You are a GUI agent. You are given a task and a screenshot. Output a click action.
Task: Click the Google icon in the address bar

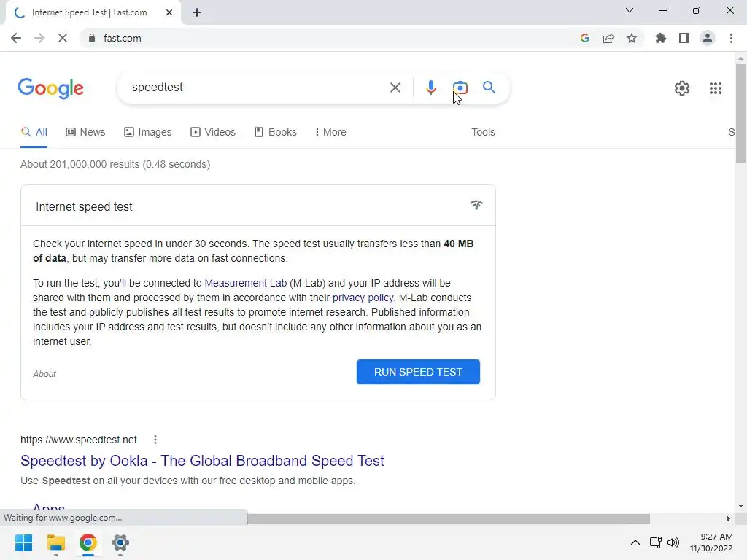point(584,38)
